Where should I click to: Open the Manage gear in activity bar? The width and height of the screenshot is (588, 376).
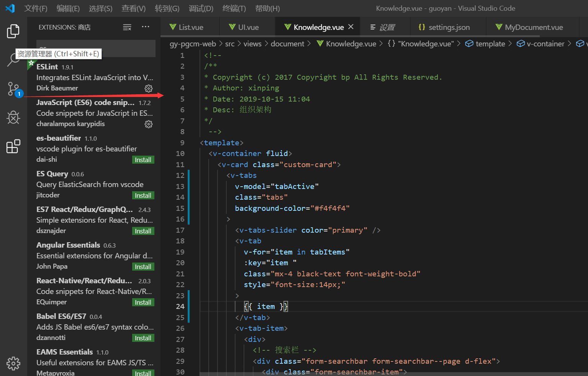click(x=13, y=363)
